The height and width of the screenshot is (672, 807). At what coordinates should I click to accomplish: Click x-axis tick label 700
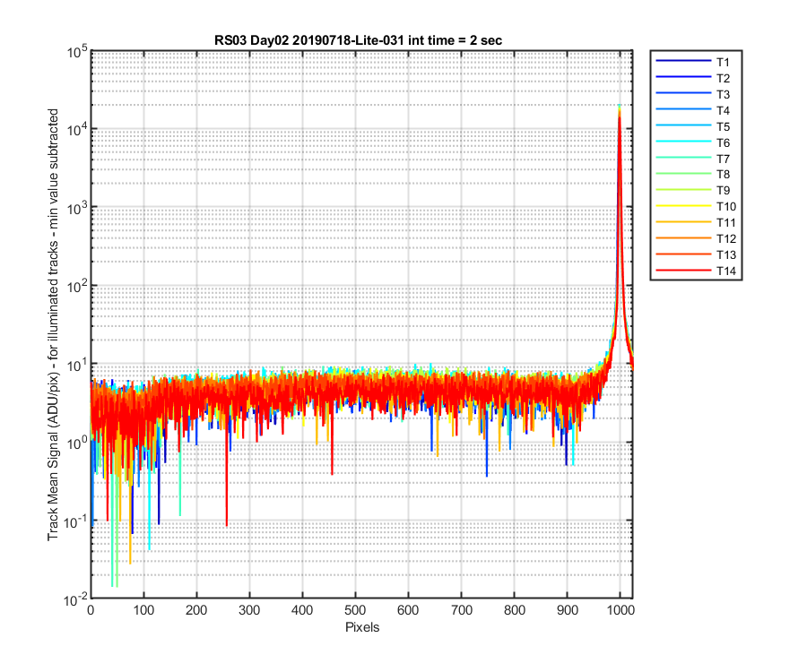click(x=461, y=610)
